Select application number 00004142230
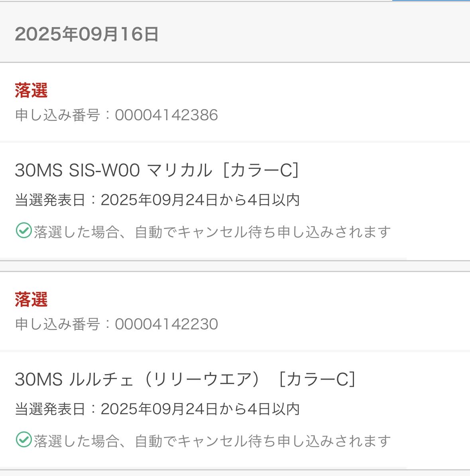This screenshot has width=470, height=476. (x=166, y=324)
